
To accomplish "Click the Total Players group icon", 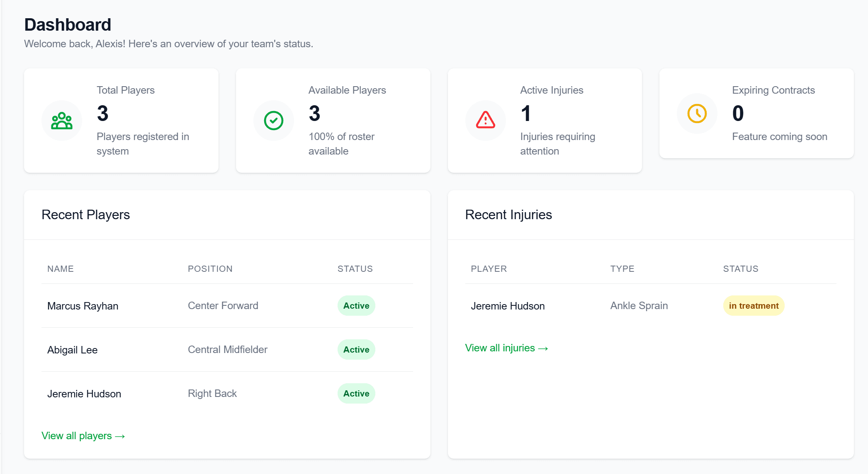I will point(61,121).
